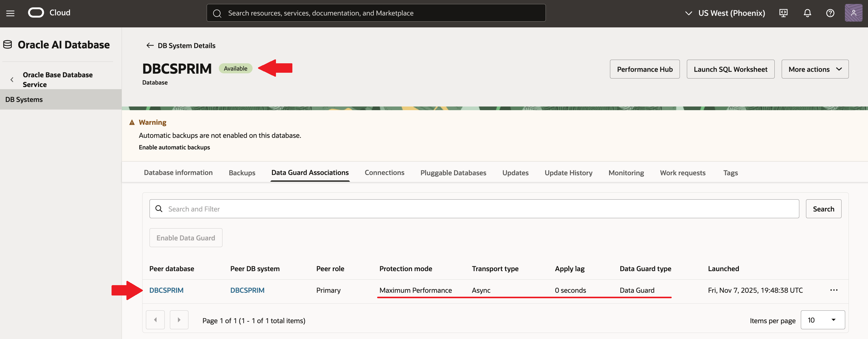
Task: Open the DBCSPRIM peer database link
Action: click(166, 290)
